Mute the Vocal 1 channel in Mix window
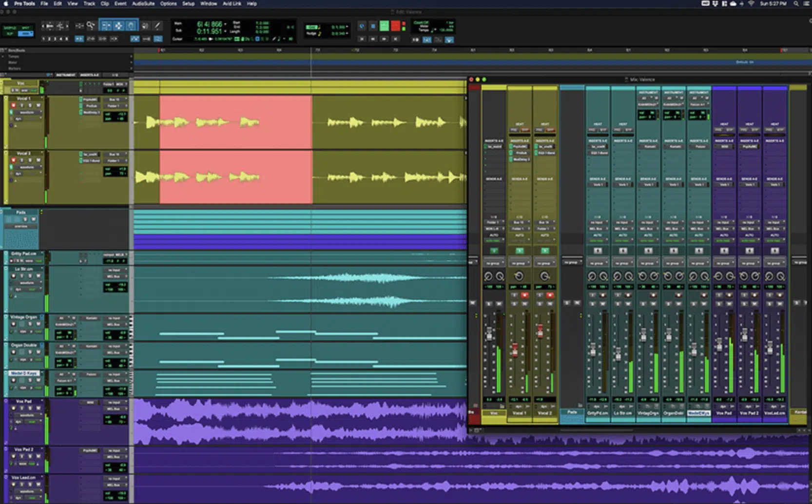Image resolution: width=812 pixels, height=504 pixels. (x=524, y=304)
